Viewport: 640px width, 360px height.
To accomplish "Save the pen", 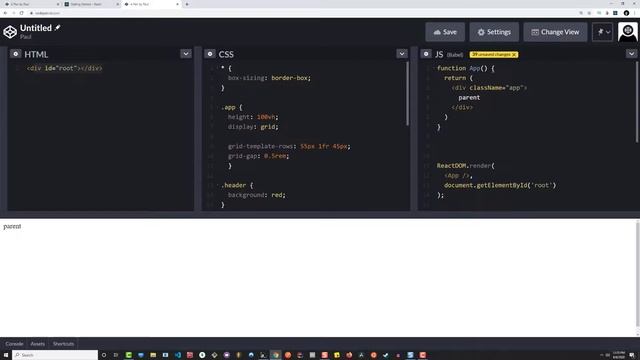I will point(445,32).
